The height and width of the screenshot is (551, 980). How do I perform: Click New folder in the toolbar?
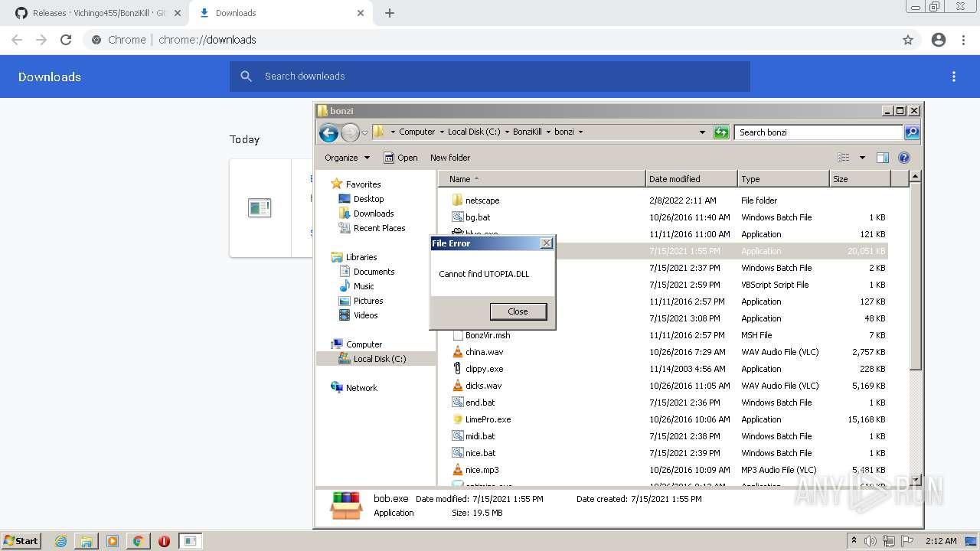point(450,158)
